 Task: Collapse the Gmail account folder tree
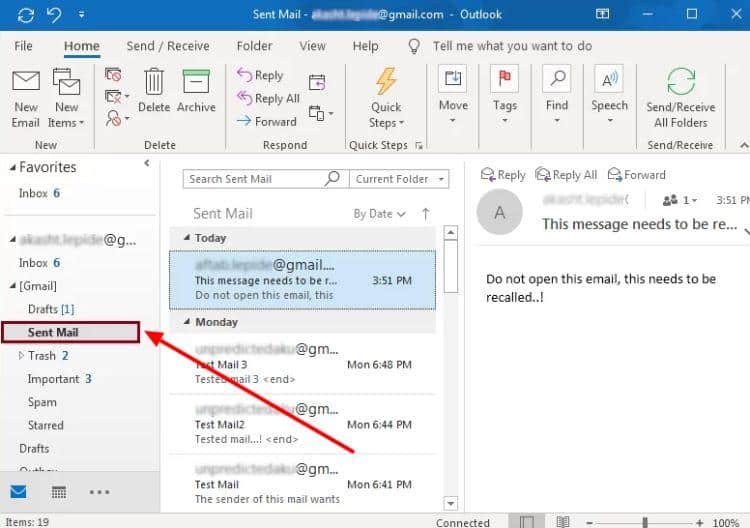click(12, 239)
